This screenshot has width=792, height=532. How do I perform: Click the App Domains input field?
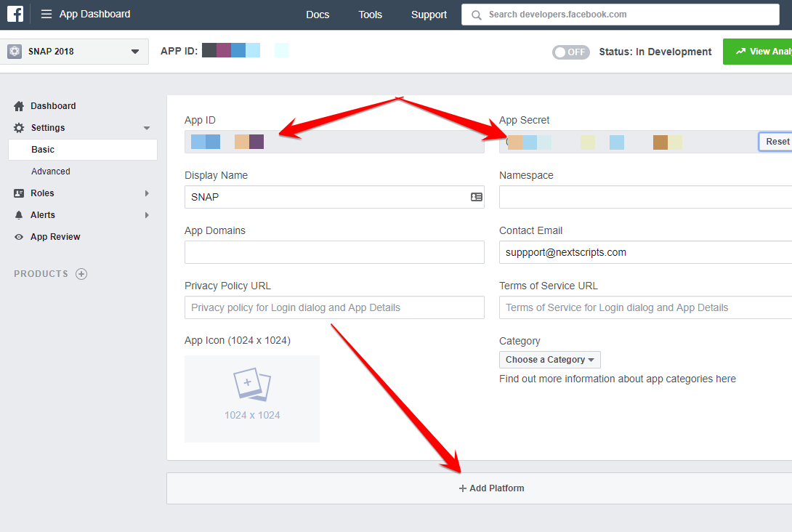(334, 252)
